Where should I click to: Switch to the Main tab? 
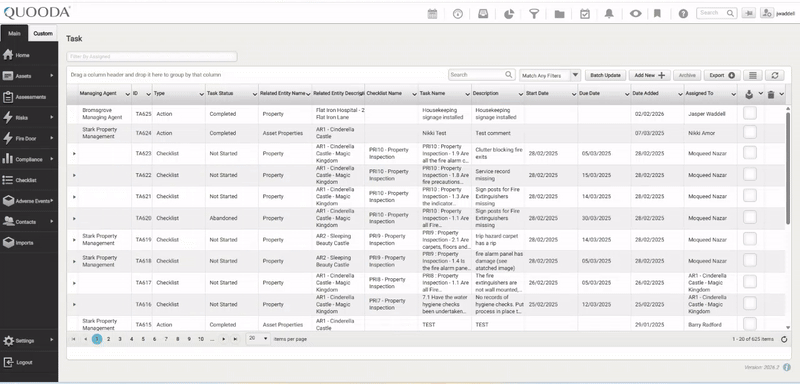tap(14, 34)
